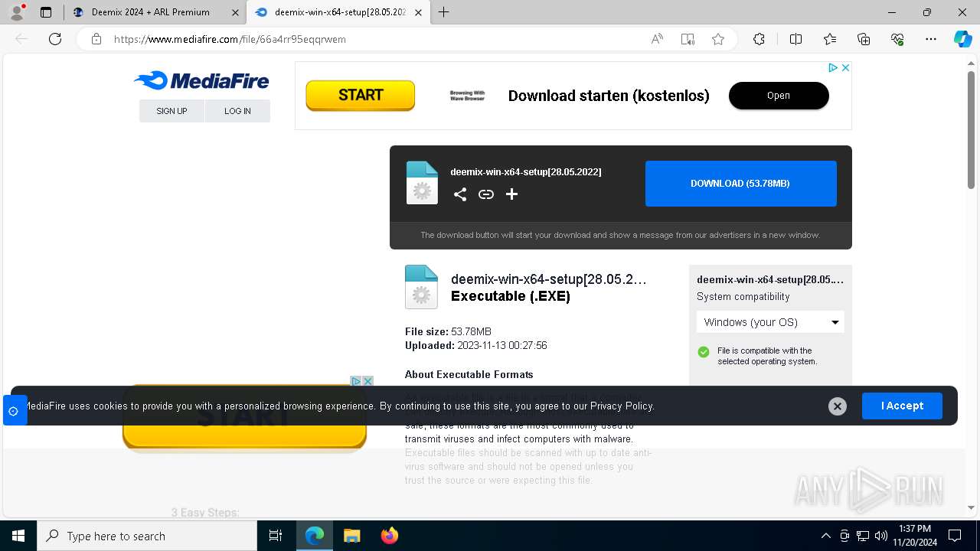This screenshot has width=980, height=551.
Task: Open browser Extensions icon
Action: 759,39
